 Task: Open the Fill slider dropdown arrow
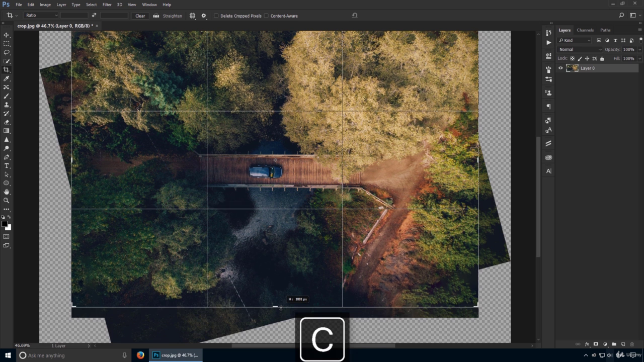(639, 58)
